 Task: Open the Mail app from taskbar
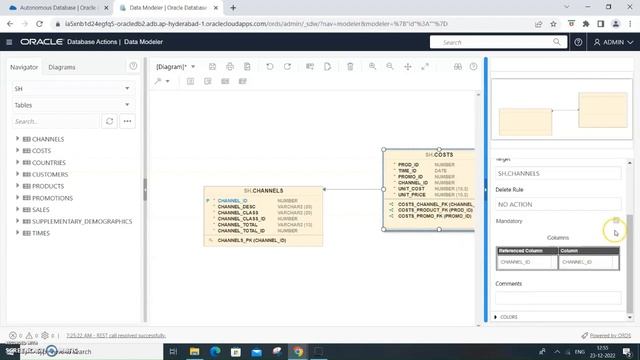click(256, 351)
